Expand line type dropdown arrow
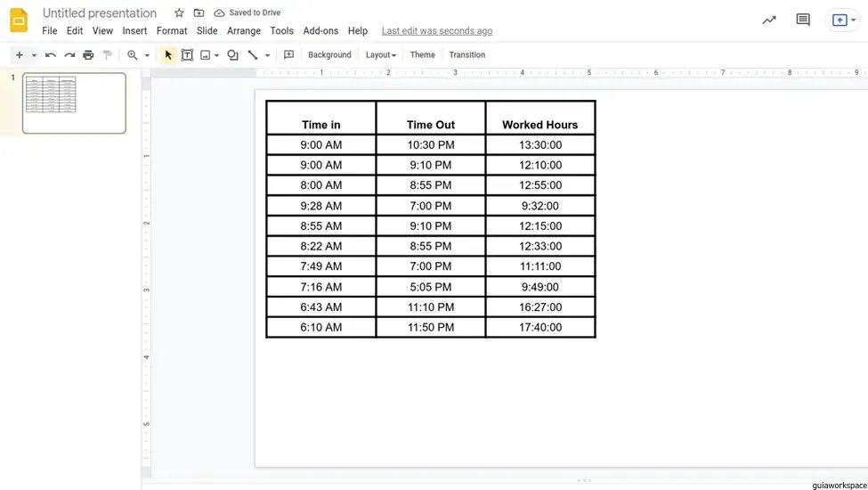This screenshot has height=490, width=868. click(267, 55)
